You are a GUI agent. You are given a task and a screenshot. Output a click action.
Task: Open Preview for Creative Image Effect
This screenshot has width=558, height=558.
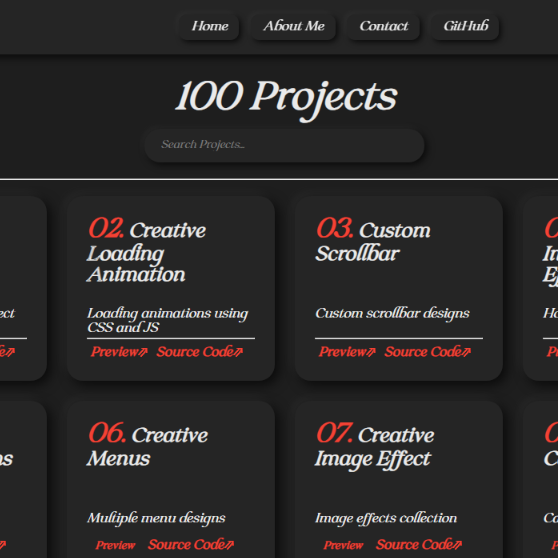tap(343, 545)
